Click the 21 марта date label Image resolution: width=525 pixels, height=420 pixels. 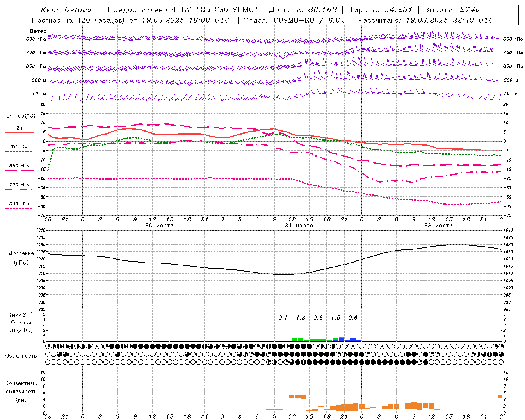click(x=299, y=225)
